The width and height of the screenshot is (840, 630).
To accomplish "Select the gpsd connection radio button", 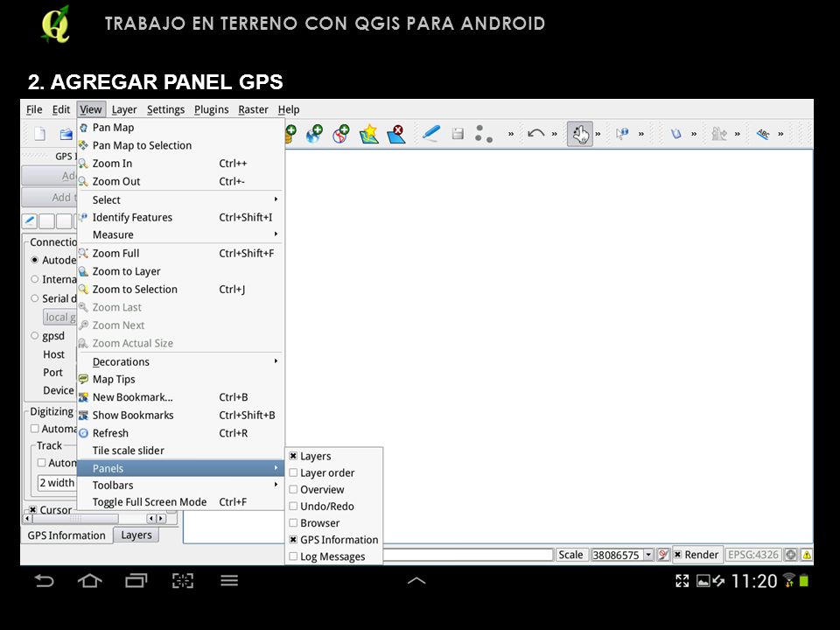I will click(35, 336).
